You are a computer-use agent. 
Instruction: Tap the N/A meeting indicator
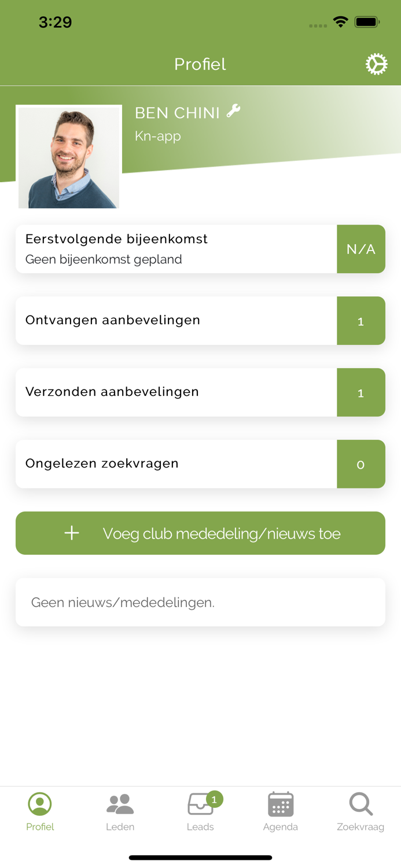tap(361, 249)
